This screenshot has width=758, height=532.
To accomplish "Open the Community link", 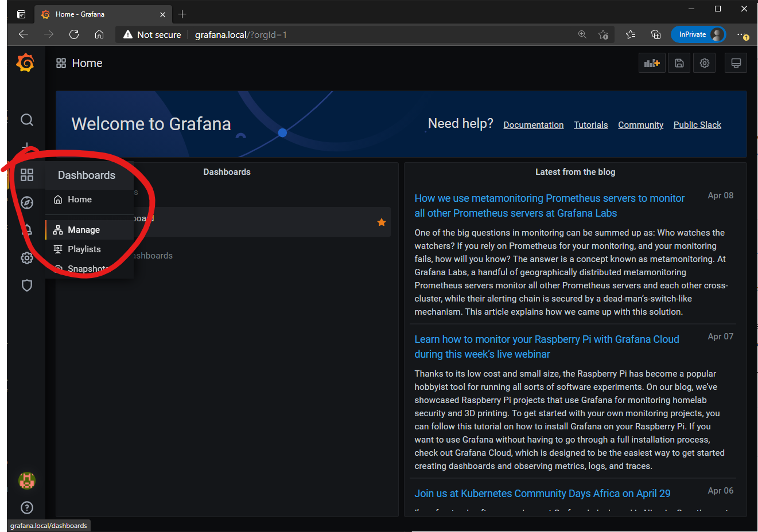I will tap(640, 125).
